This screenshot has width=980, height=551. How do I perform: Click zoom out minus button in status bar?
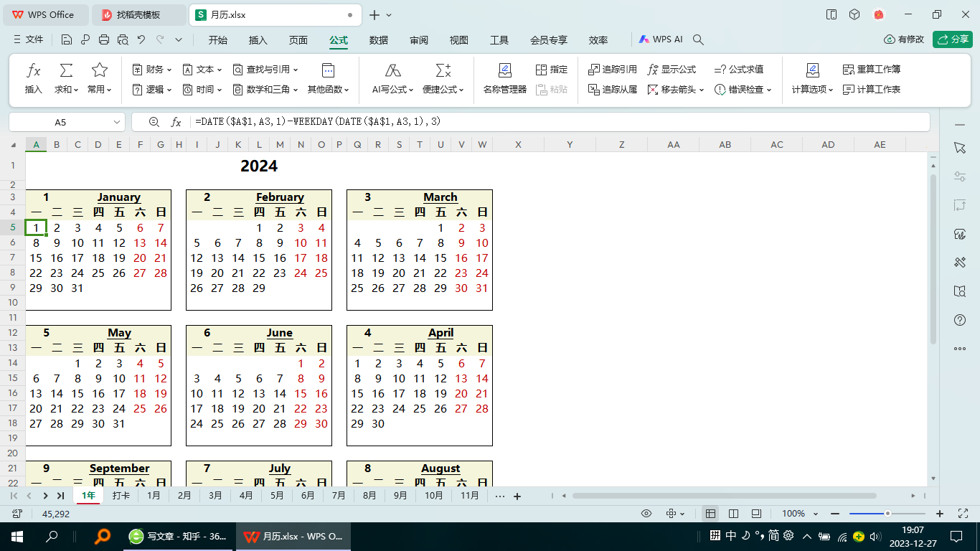pyautogui.click(x=834, y=514)
